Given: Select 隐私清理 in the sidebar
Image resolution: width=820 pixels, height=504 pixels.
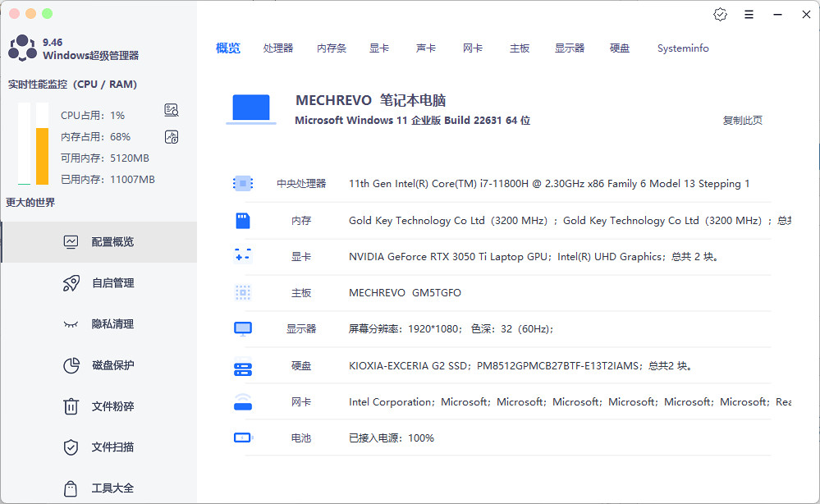Looking at the screenshot, I should pos(98,324).
